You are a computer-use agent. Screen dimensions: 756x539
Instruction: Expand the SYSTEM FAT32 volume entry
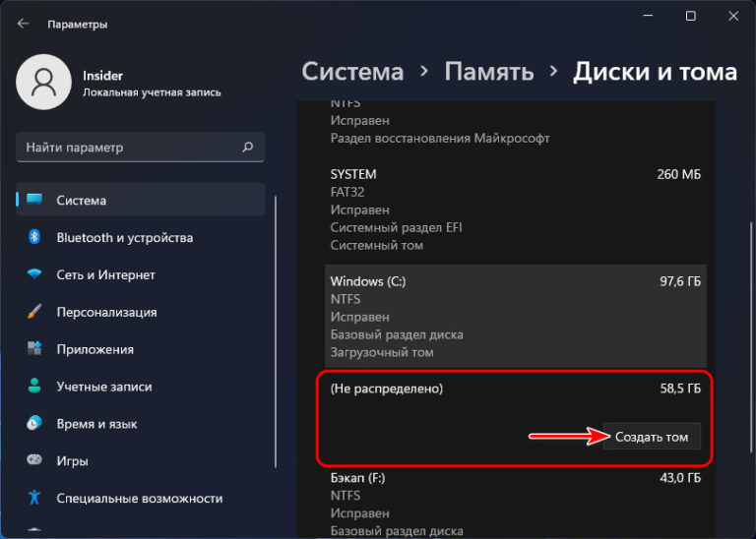515,209
